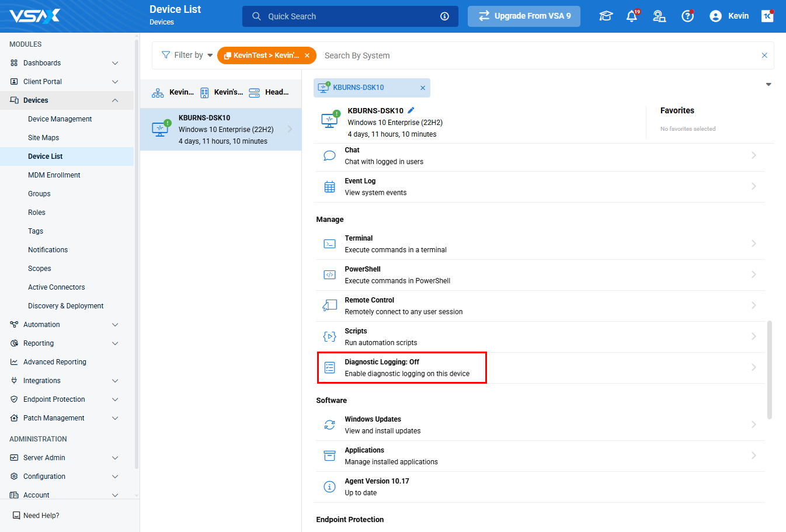
Task: Open the academy graduation cap icon
Action: click(606, 16)
